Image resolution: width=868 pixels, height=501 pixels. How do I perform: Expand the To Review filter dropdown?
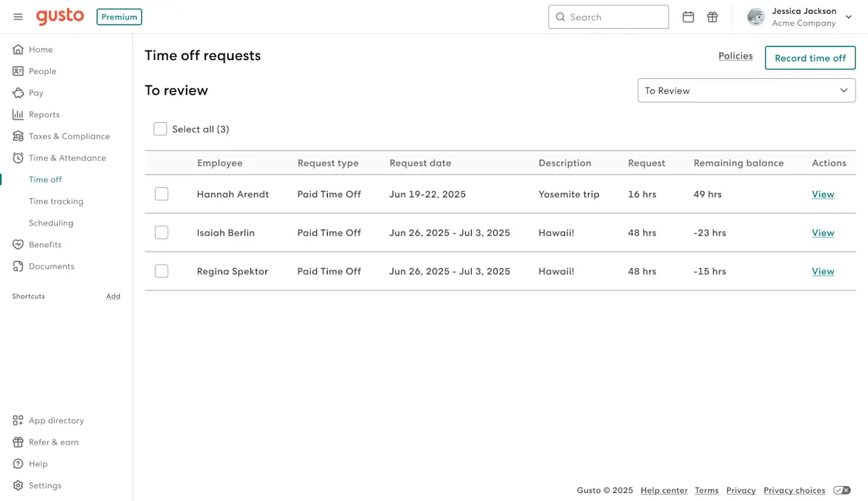tap(746, 90)
